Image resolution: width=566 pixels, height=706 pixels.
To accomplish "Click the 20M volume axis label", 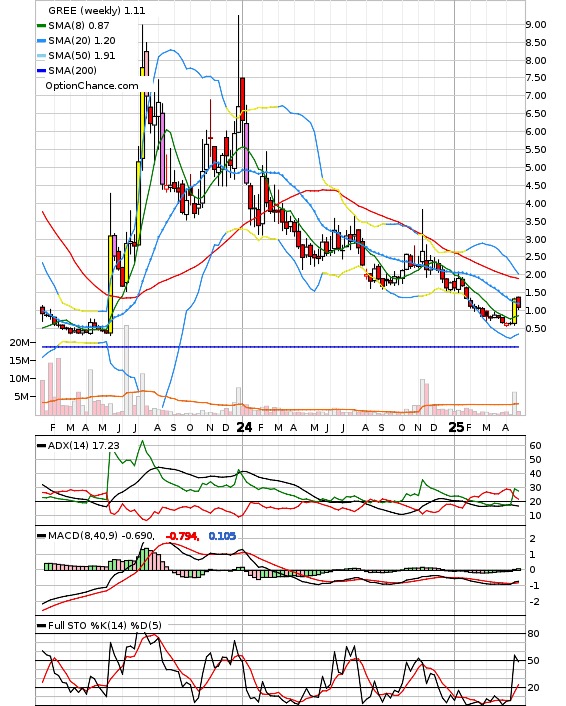I will point(19,343).
